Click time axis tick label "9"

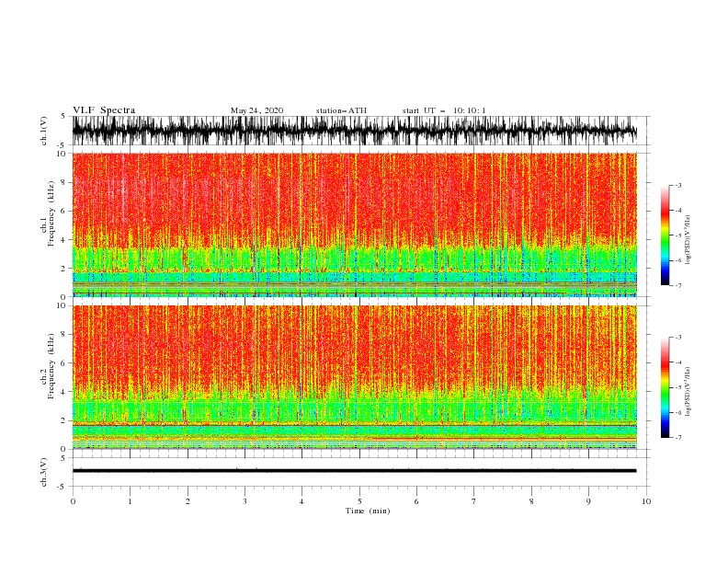click(x=588, y=501)
